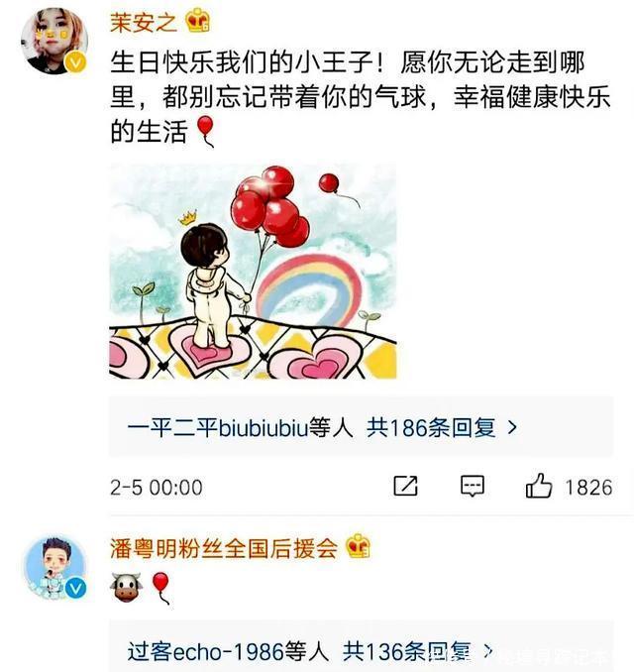The image size is (634, 672).
Task: Open username 潘粤明粉丝全国后援会
Action: [x=224, y=548]
